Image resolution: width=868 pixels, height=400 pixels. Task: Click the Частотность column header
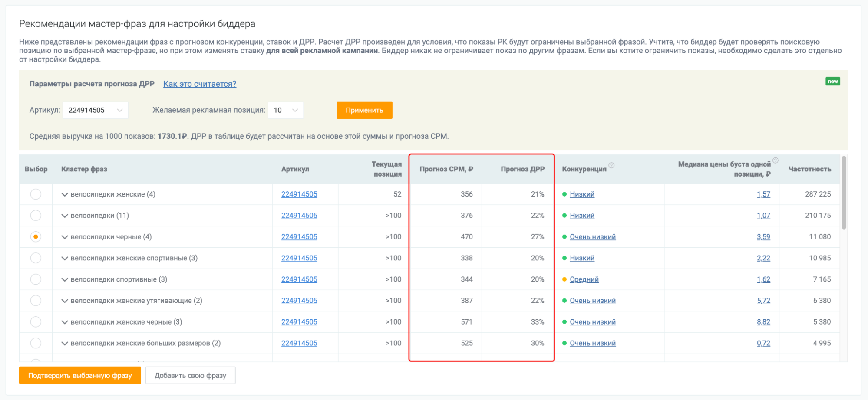tap(809, 169)
